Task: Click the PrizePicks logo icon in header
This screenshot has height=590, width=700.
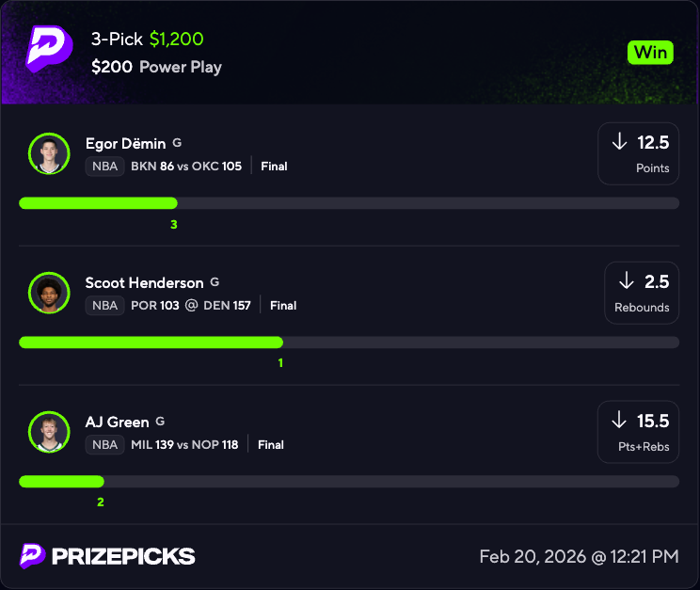Action: (47, 49)
